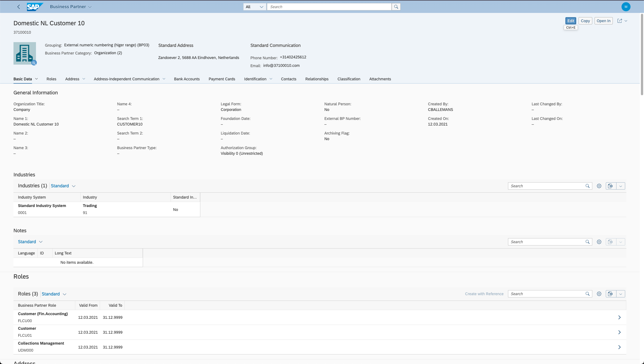The image size is (644, 364).
Task: Expand Roles export options arrow
Action: pos(621,294)
